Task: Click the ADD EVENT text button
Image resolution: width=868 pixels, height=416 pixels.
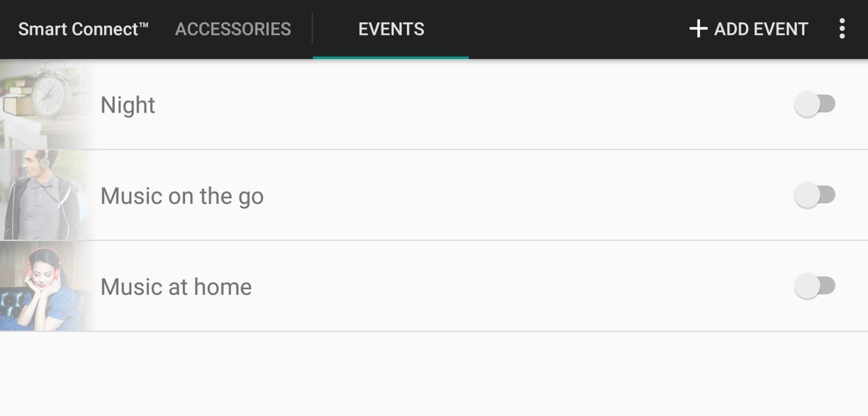Action: pos(761,29)
